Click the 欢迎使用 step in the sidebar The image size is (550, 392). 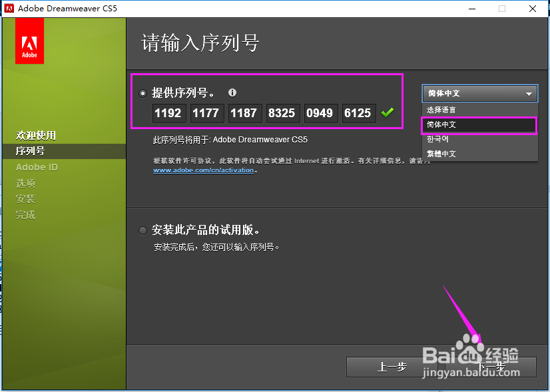click(x=36, y=135)
